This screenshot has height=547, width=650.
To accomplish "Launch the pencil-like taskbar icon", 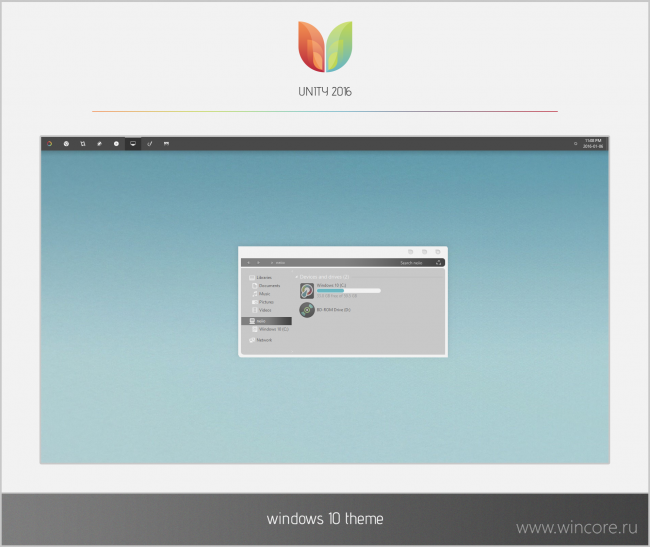I will coord(99,144).
